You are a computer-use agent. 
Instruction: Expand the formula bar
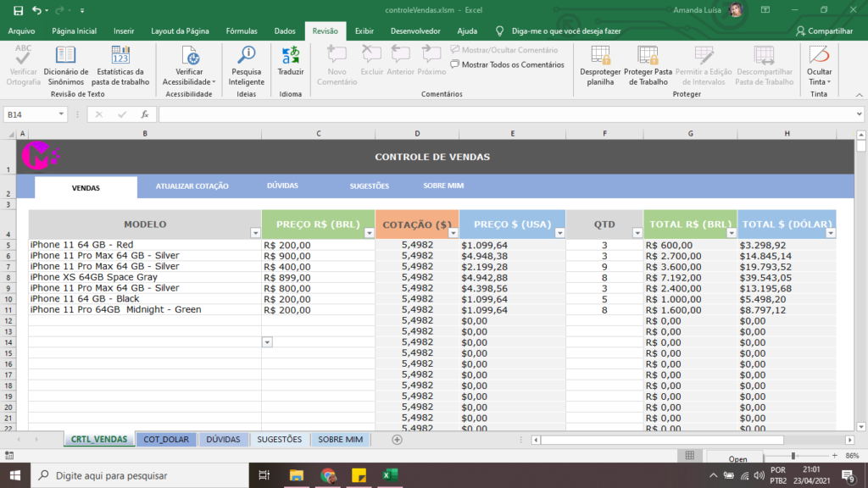[x=859, y=114]
